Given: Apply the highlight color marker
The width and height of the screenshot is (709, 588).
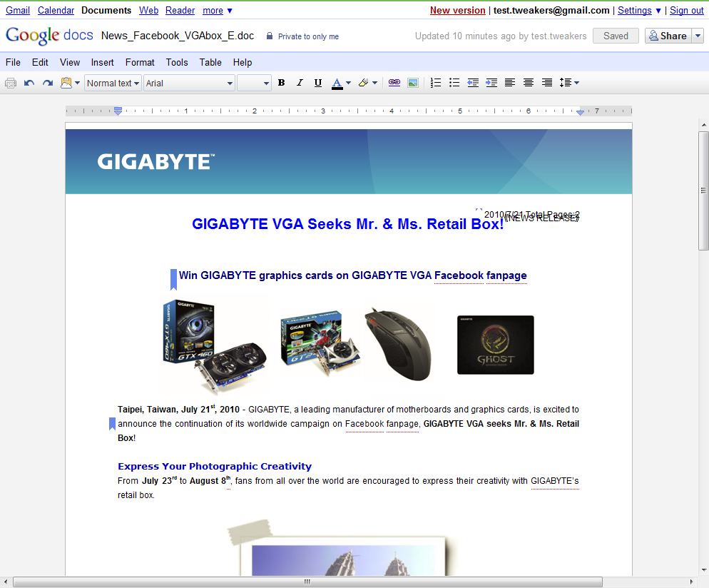Looking at the screenshot, I should [363, 83].
